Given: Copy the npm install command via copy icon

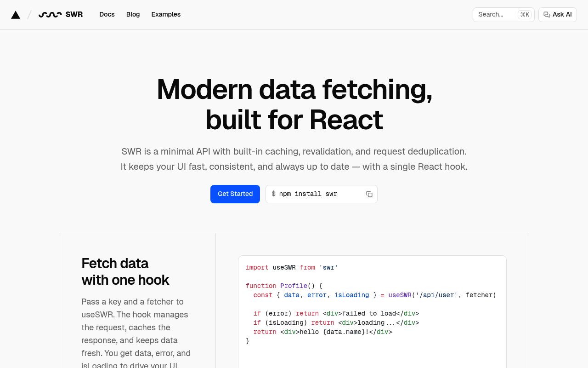Looking at the screenshot, I should tap(369, 194).
